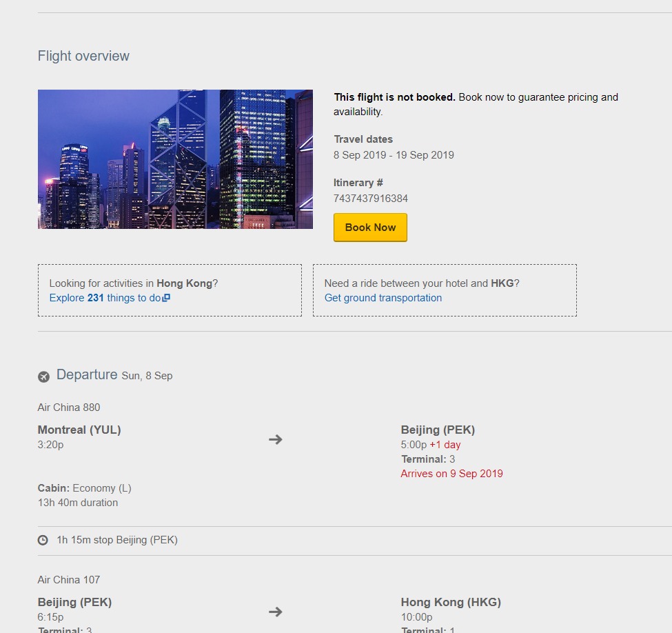Click the airplane icon beside Departure
The image size is (672, 633).
[43, 376]
